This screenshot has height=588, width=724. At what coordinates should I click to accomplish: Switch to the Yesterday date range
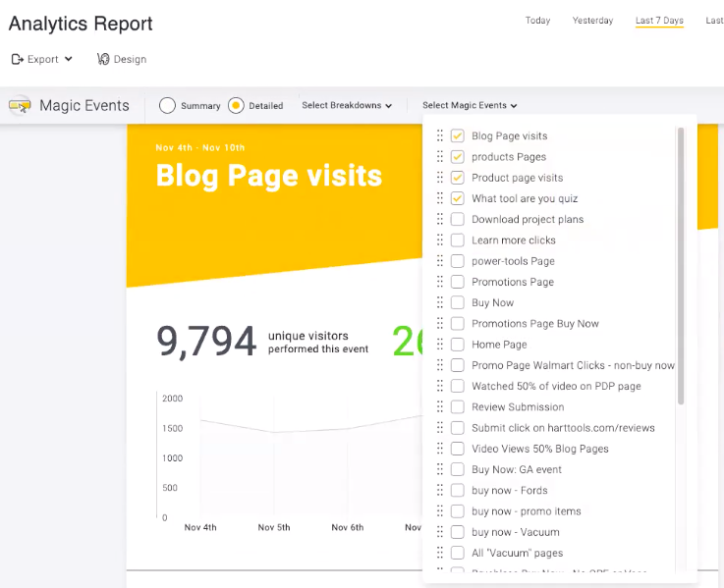(593, 21)
